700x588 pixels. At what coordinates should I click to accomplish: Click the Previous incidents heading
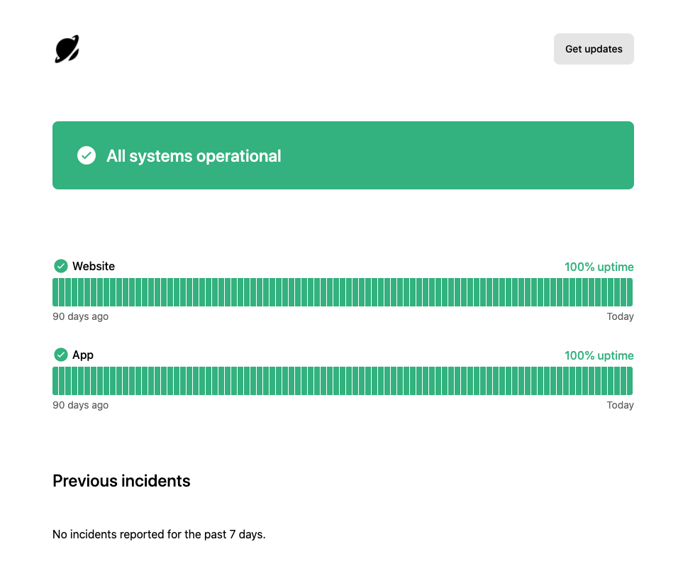[x=121, y=481]
